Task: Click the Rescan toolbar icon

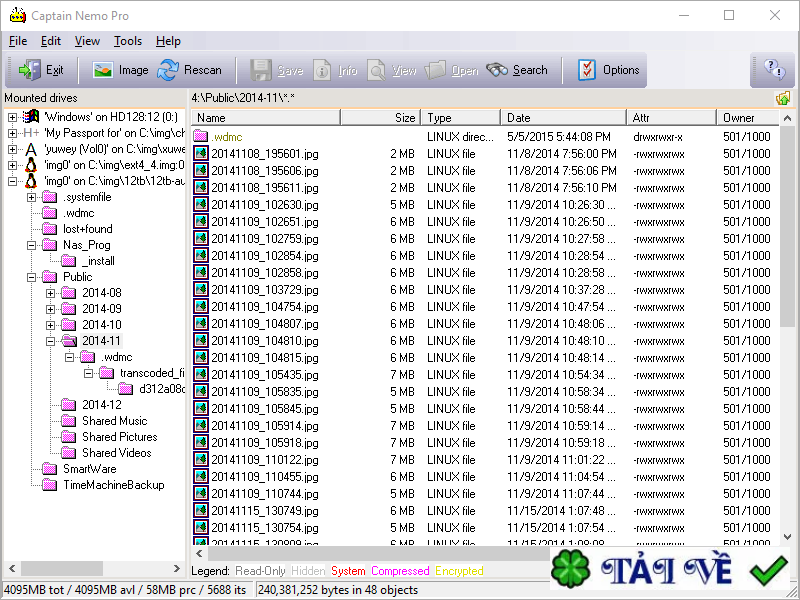Action: (168, 70)
